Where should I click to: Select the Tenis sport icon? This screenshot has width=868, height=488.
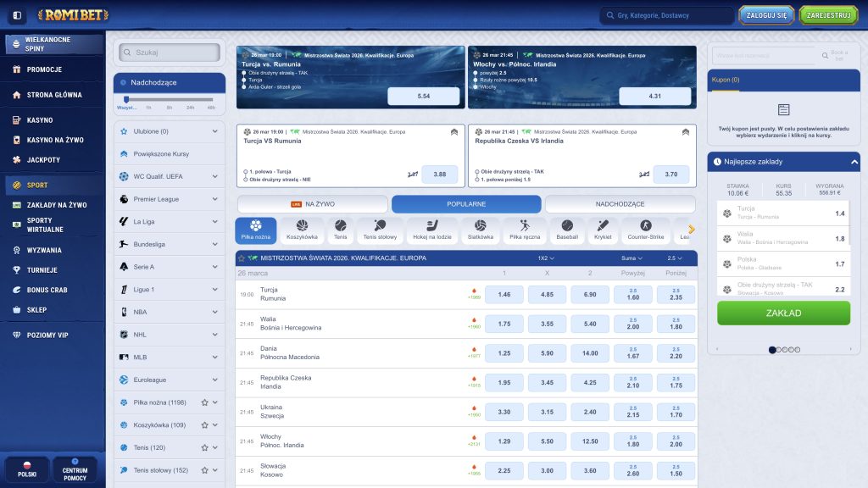click(341, 230)
